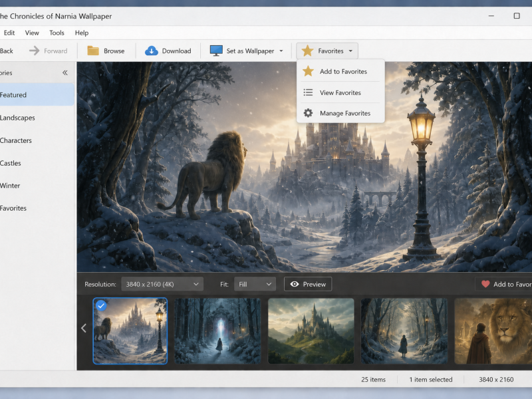Open the Resolution 3840 x 2160 dropdown
This screenshot has height=399, width=532.
point(162,284)
